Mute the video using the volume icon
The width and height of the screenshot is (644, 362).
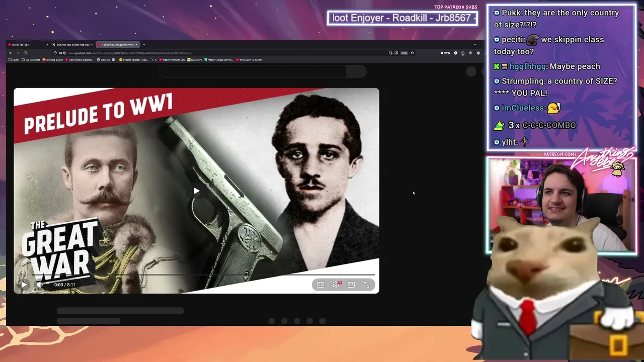(x=39, y=285)
